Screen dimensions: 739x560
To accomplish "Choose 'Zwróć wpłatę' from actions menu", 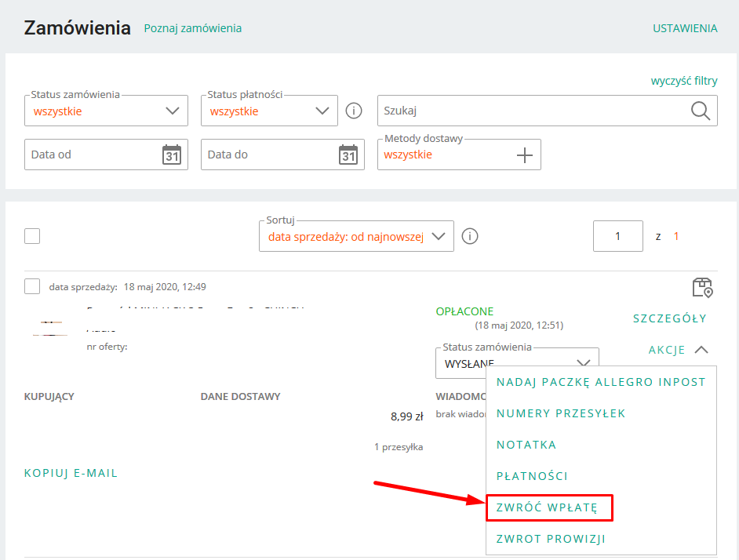I will (547, 507).
